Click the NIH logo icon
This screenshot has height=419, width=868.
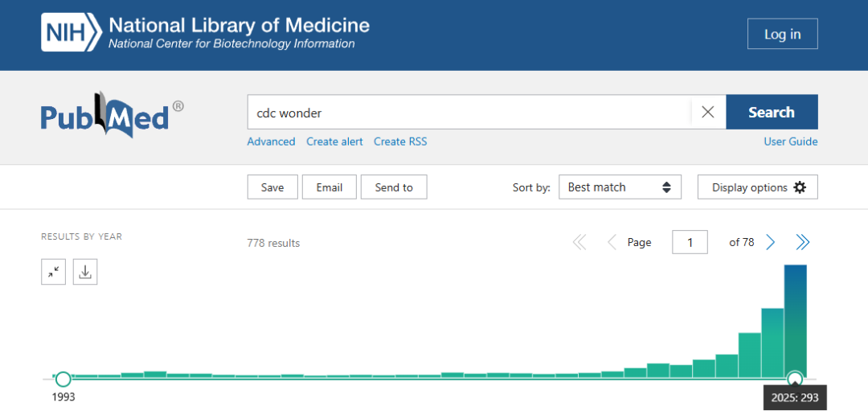(x=72, y=34)
